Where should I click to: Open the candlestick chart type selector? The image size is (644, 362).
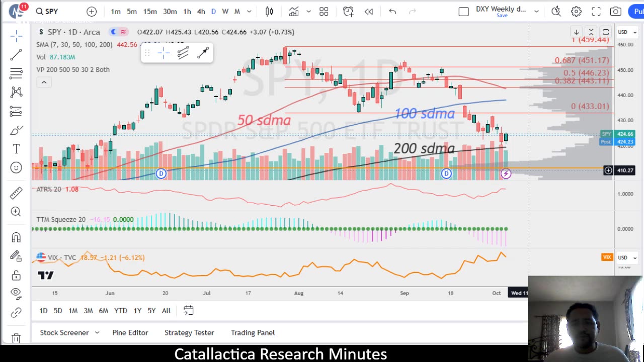pyautogui.click(x=269, y=11)
